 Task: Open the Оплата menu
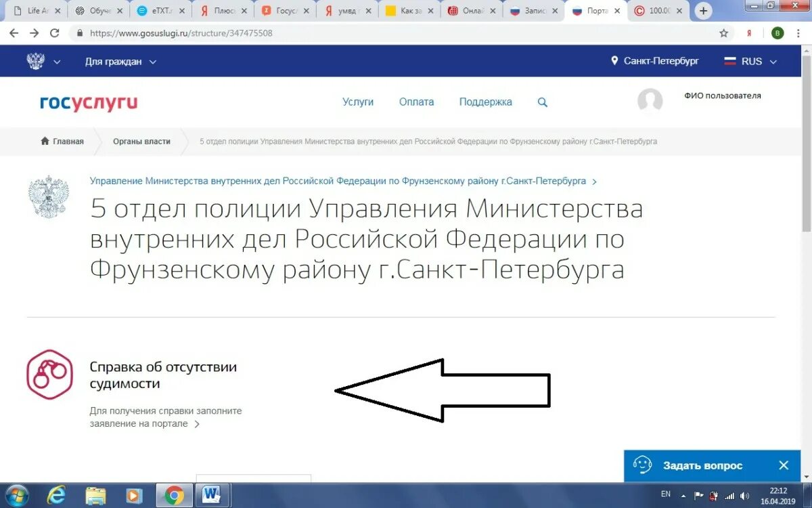tap(416, 102)
